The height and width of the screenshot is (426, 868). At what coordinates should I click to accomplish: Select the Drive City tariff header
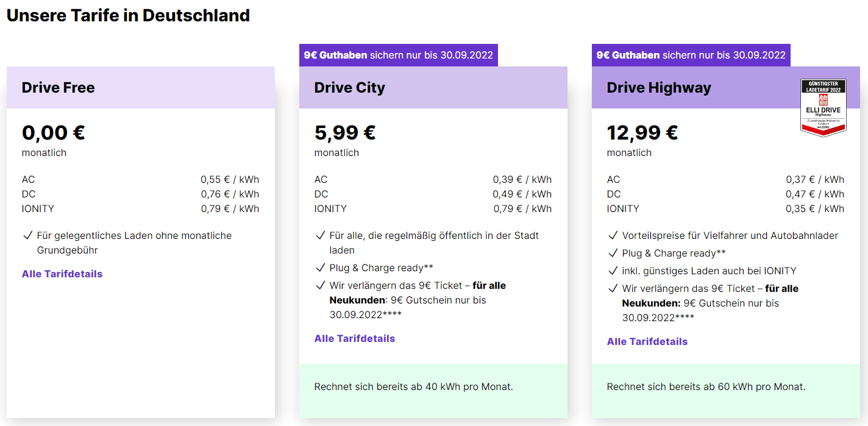point(350,88)
